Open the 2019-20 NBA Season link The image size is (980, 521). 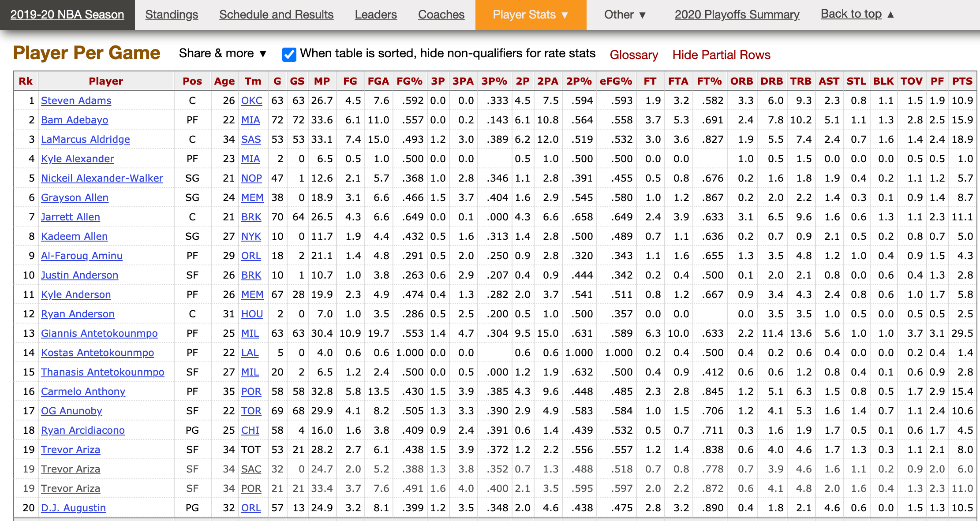[x=67, y=15]
